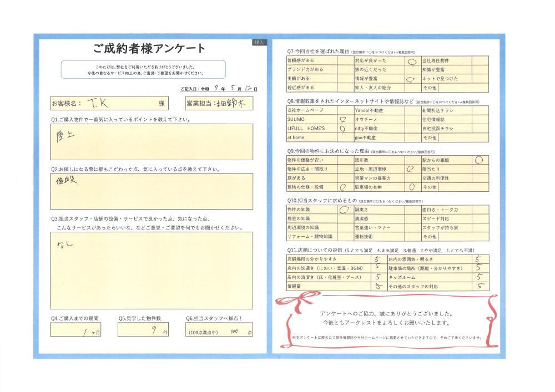Mark the circled cell beside 対応が良かった
Screen dimensions: 555x392
(x=412, y=61)
